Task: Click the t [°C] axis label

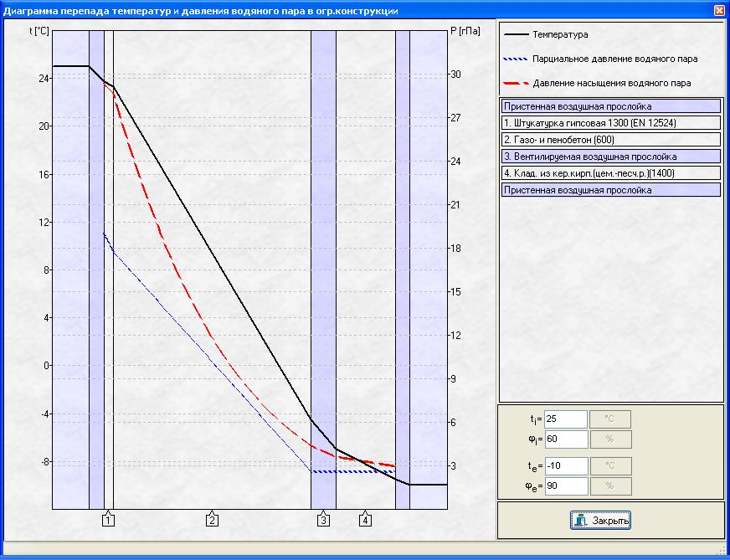Action: [x=39, y=31]
